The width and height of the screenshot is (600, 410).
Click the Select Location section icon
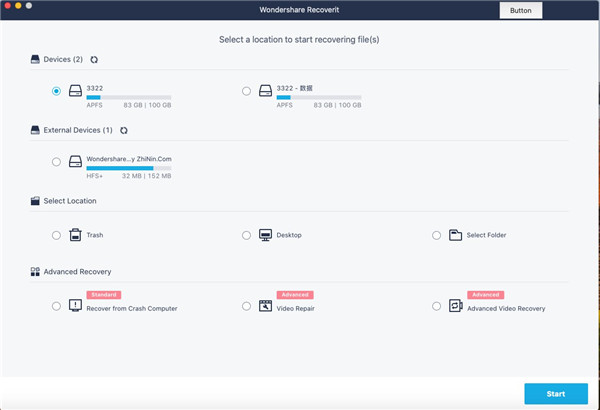[x=35, y=201]
